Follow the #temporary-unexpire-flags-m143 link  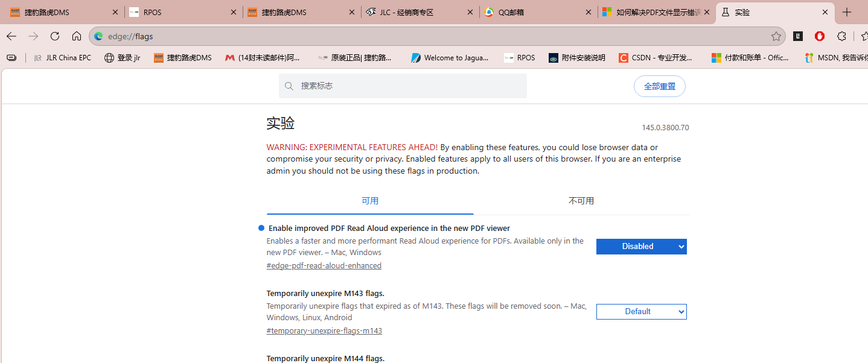click(x=324, y=331)
